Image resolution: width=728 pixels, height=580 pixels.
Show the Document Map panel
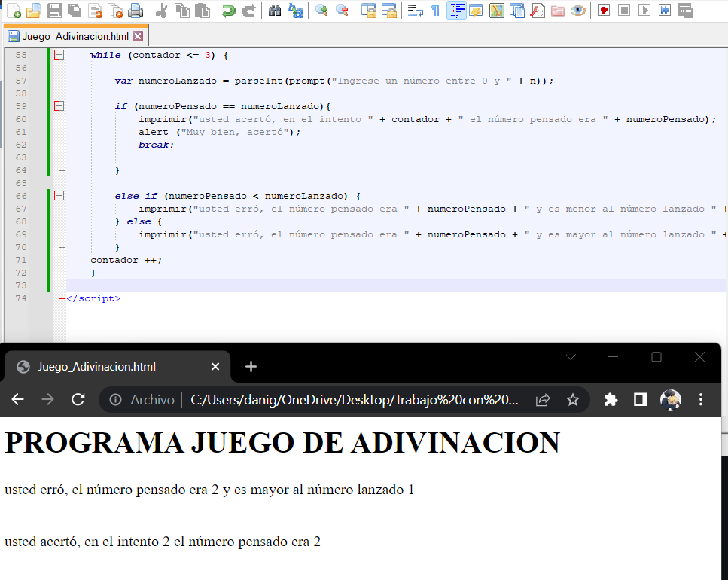click(x=497, y=11)
